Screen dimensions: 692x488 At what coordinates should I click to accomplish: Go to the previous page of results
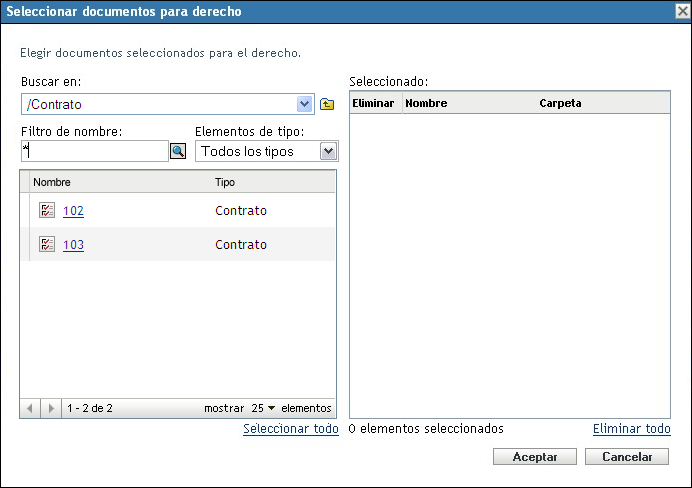point(30,408)
